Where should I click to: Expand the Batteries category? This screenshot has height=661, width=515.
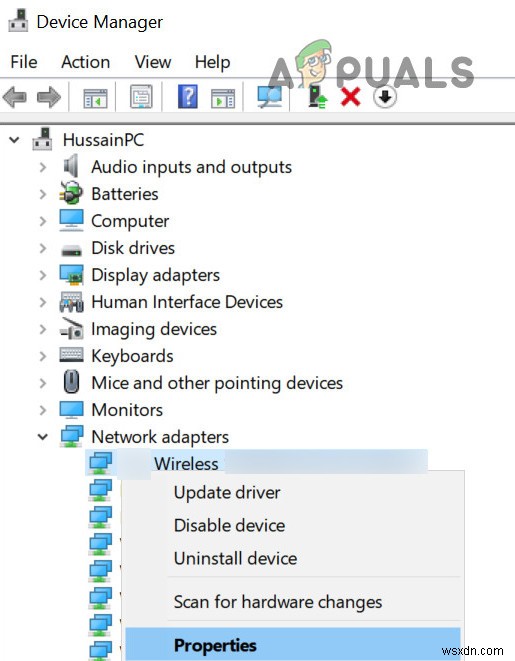click(43, 194)
